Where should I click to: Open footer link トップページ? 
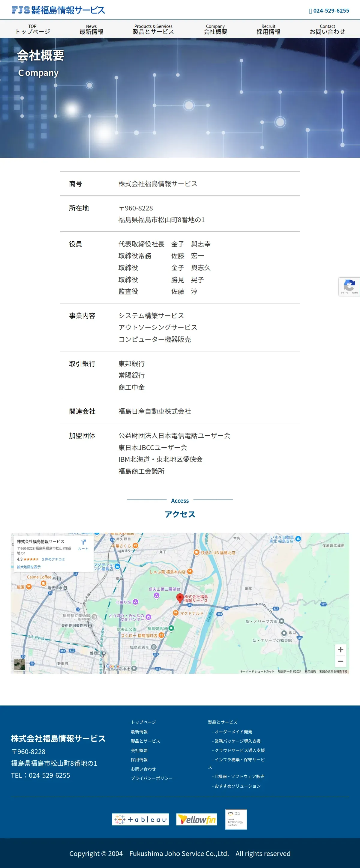click(x=144, y=722)
